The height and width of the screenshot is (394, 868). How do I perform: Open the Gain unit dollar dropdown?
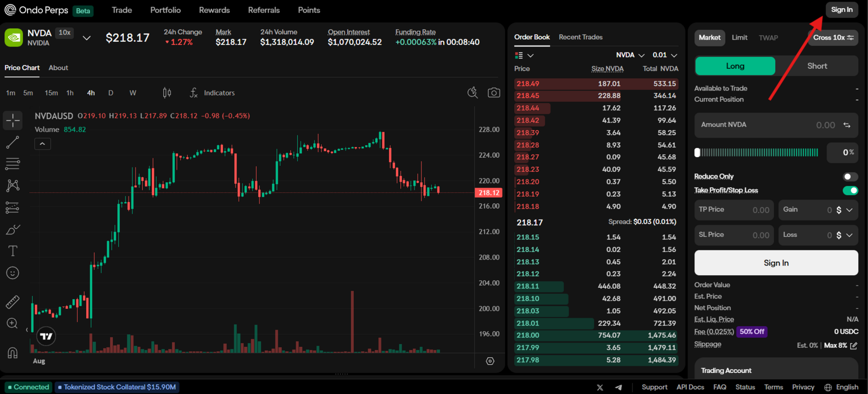844,210
